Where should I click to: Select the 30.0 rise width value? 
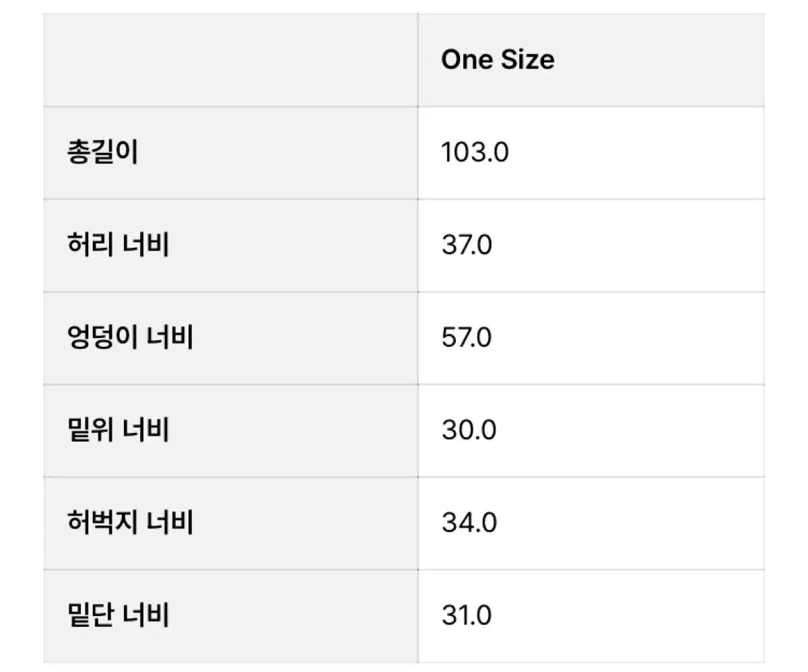[x=469, y=430]
